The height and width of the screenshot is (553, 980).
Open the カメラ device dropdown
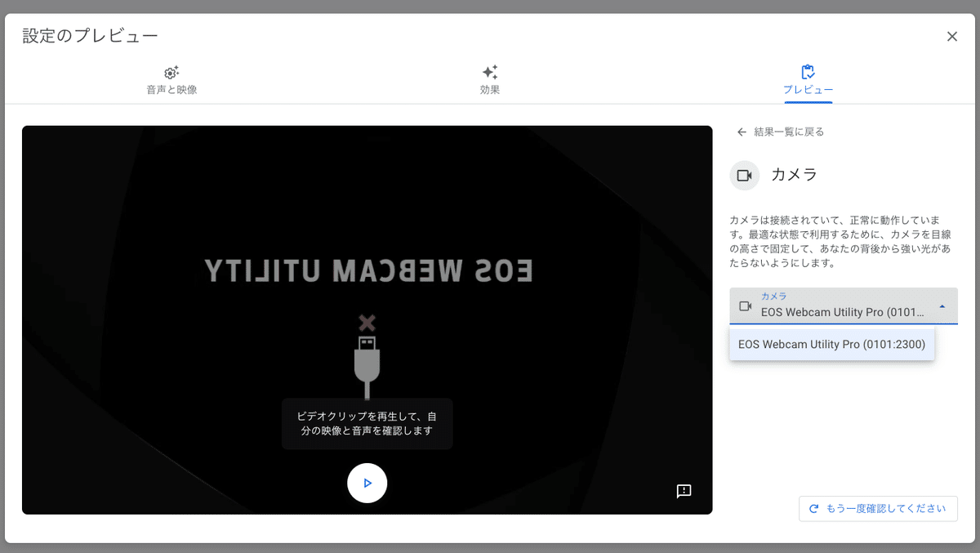click(x=843, y=305)
